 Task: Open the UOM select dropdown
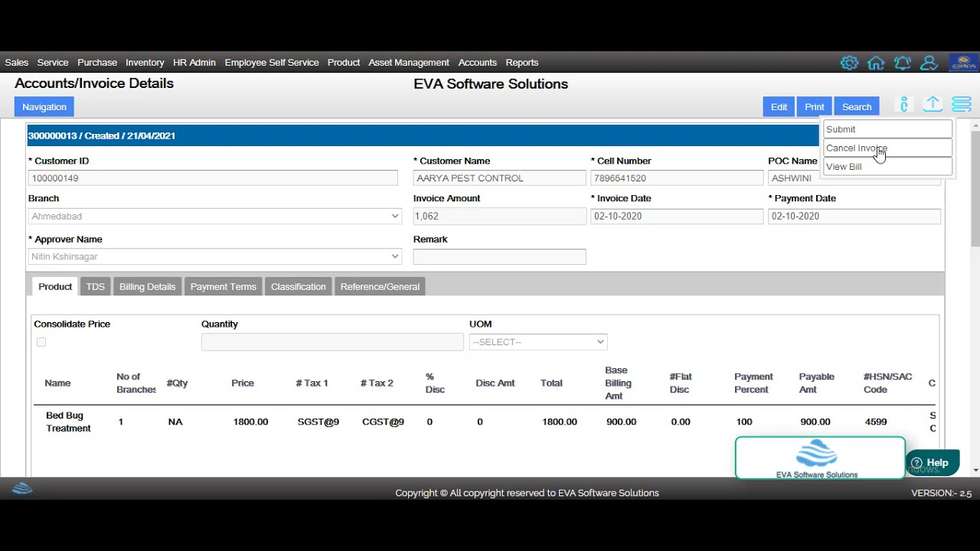tap(538, 342)
